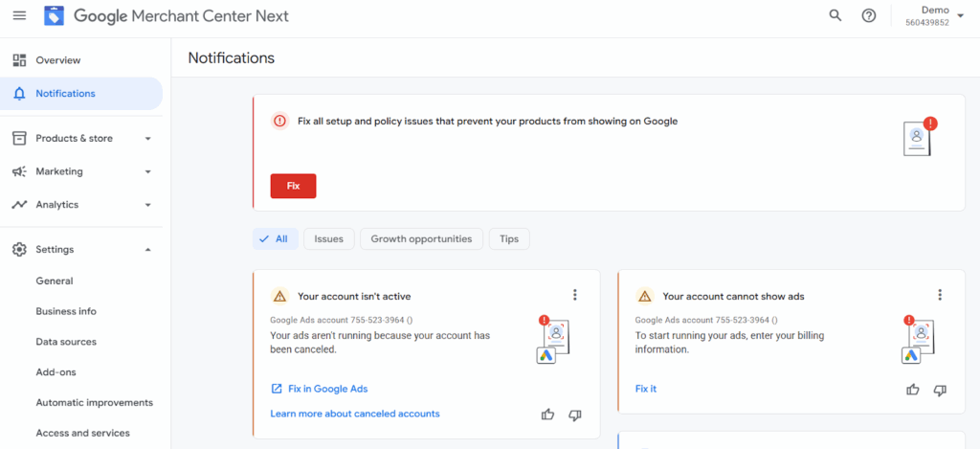Click the Fix it link
Image resolution: width=980 pixels, height=449 pixels.
point(646,389)
